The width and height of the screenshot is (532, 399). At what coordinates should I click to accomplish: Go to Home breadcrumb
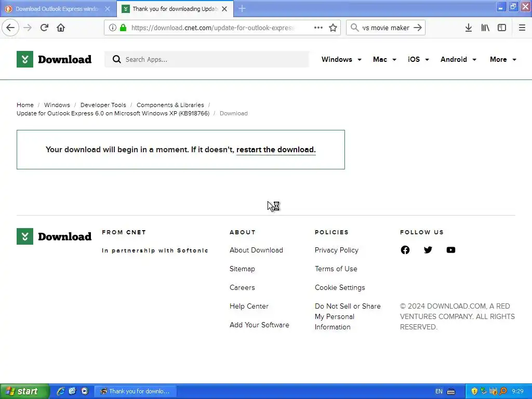(x=25, y=105)
